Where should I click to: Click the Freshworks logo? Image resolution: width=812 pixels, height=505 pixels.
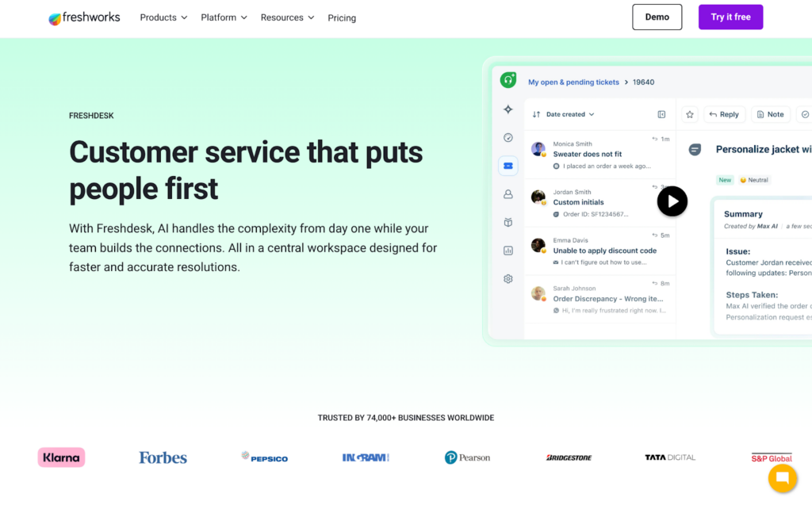click(x=84, y=17)
